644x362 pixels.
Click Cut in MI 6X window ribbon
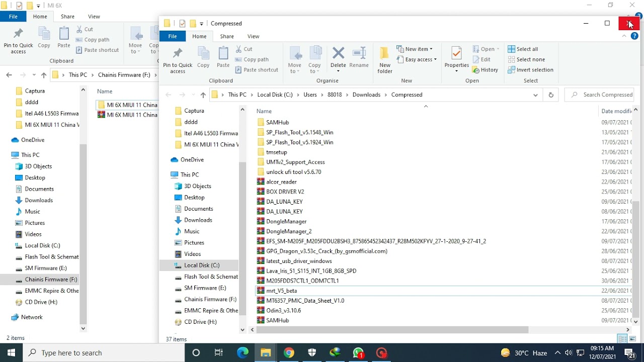point(85,29)
